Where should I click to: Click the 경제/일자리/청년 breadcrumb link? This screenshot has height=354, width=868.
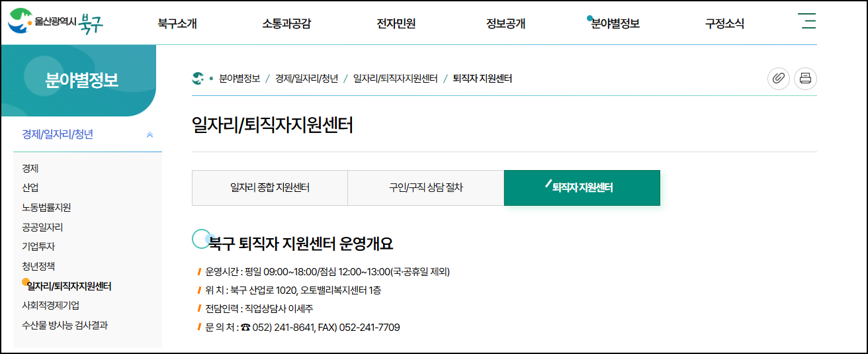pos(306,79)
